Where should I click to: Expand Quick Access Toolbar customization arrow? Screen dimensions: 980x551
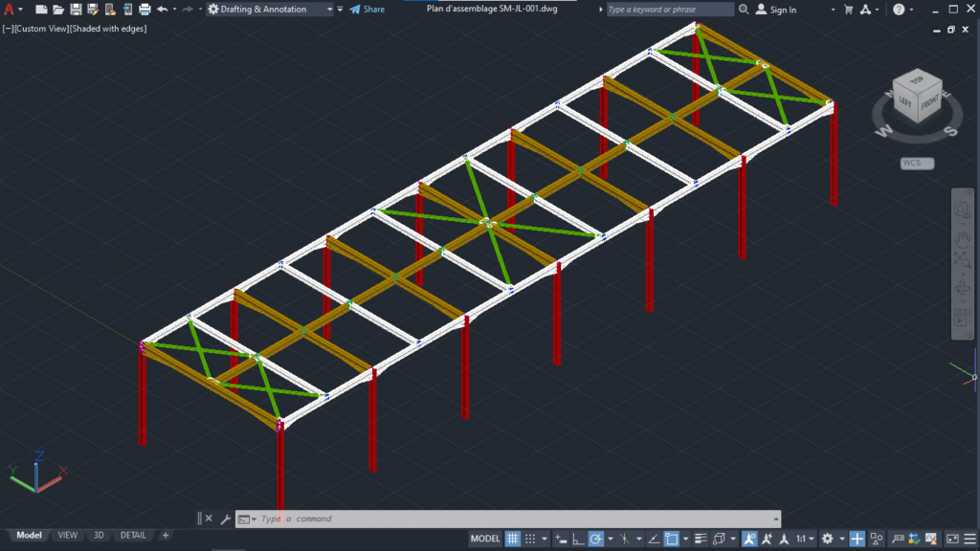[340, 10]
